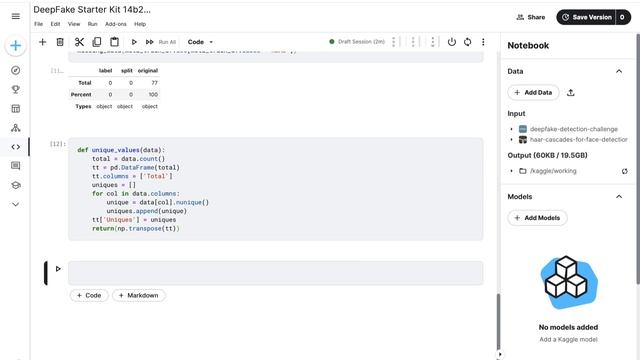This screenshot has width=640, height=360.
Task: Open the Help menu
Action: click(140, 24)
